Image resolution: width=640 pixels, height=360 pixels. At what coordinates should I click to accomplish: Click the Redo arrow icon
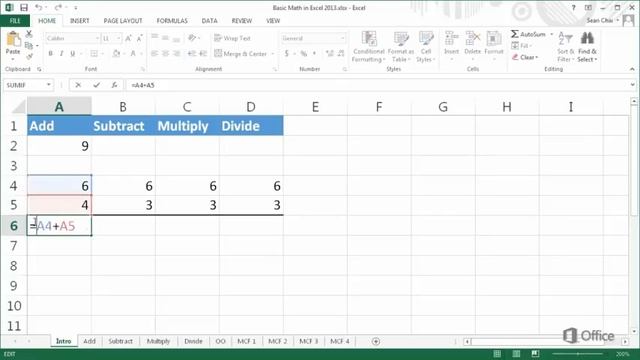[x=58, y=7]
